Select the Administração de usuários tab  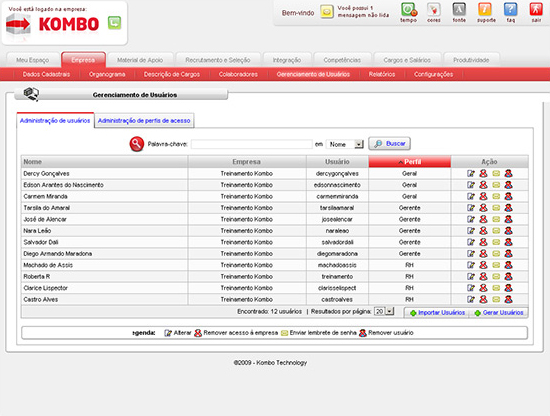pos(55,121)
